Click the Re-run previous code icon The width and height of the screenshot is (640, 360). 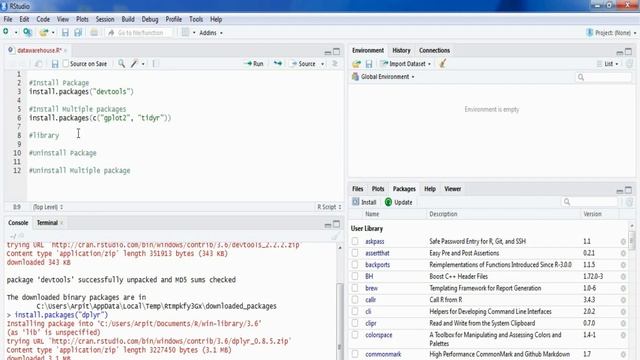tap(278, 64)
